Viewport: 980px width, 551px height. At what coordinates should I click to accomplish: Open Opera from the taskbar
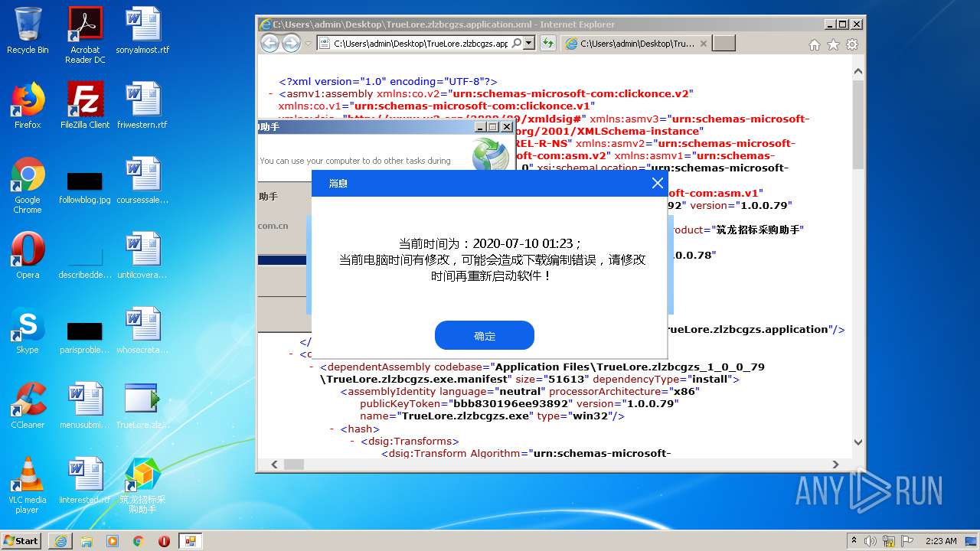pyautogui.click(x=164, y=540)
